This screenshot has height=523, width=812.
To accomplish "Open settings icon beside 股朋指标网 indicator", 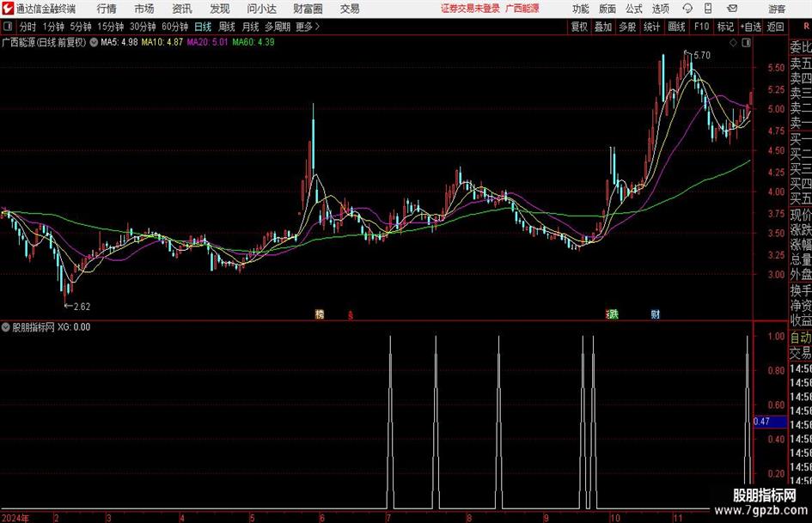I will tap(6, 327).
